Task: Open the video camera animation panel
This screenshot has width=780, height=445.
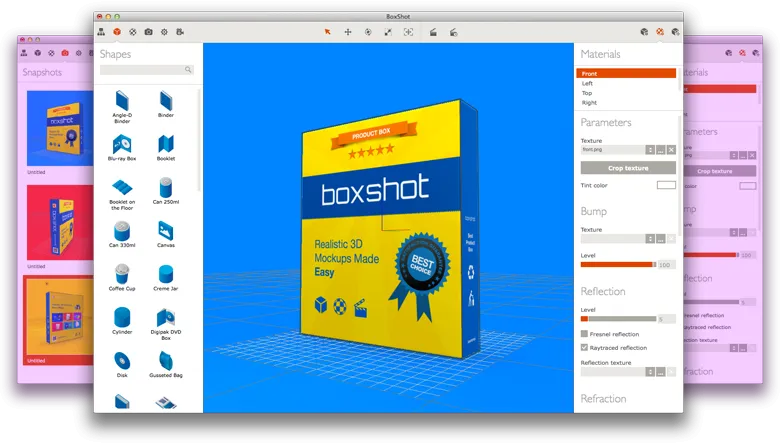Action: (x=180, y=32)
